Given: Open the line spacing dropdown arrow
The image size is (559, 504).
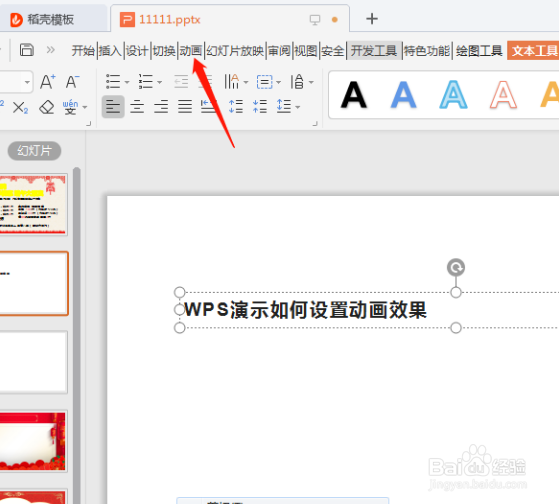Looking at the screenshot, I should 298,107.
